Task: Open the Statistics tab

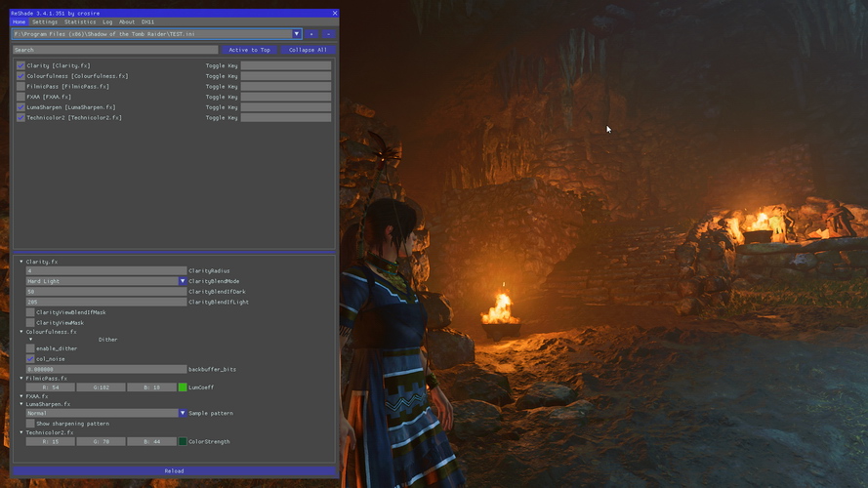Action: [x=80, y=22]
